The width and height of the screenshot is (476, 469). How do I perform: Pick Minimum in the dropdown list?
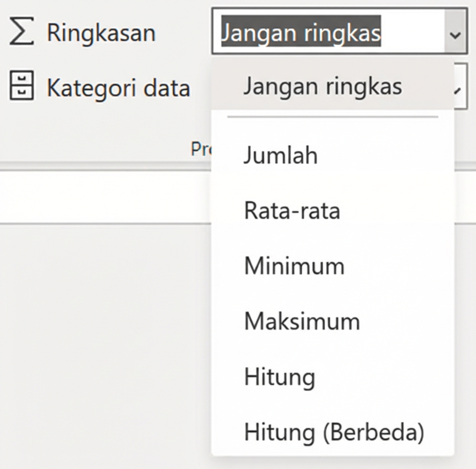pyautogui.click(x=294, y=266)
